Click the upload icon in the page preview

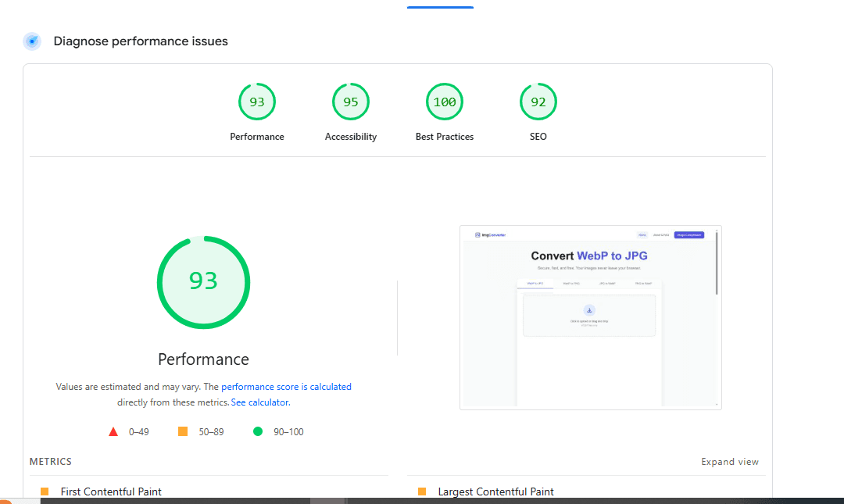(589, 310)
